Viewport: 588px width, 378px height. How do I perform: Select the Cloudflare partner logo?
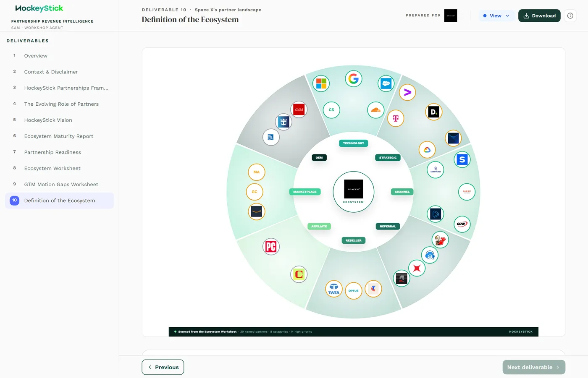coord(376,110)
